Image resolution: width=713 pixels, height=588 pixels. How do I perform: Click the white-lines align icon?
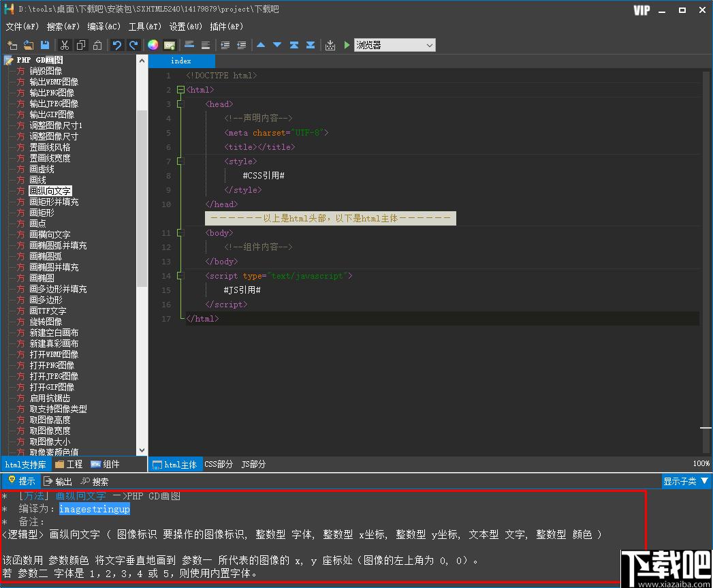(206, 45)
